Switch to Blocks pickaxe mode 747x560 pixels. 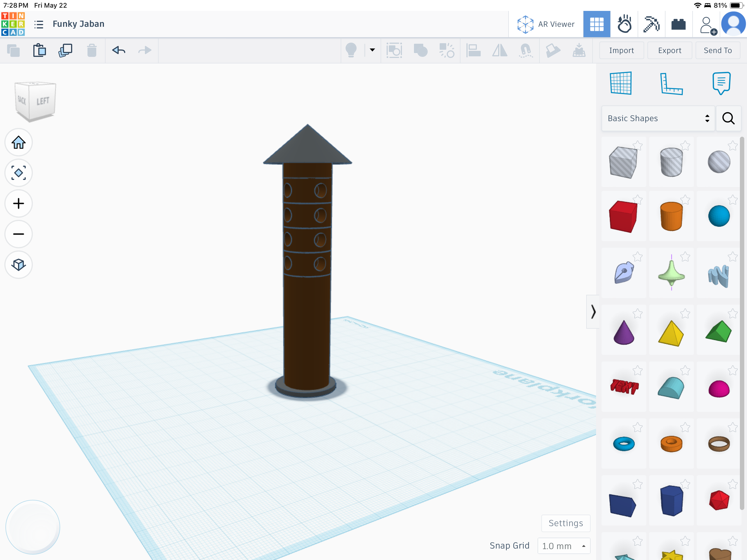click(x=651, y=24)
